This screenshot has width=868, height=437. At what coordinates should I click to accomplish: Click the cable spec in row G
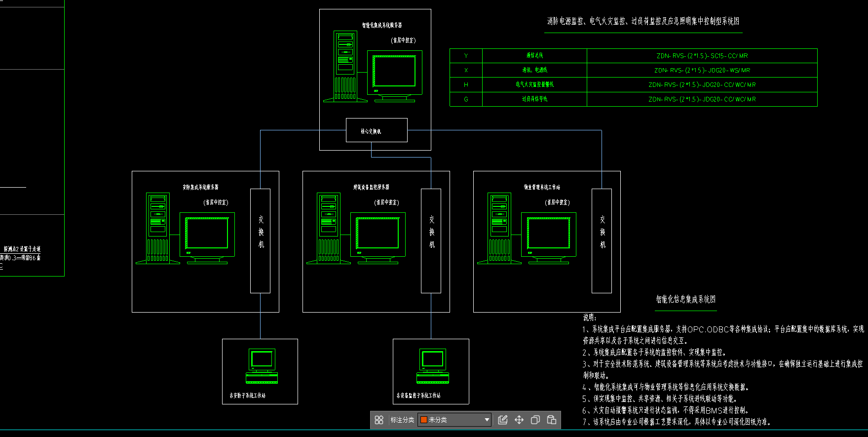[x=702, y=99]
